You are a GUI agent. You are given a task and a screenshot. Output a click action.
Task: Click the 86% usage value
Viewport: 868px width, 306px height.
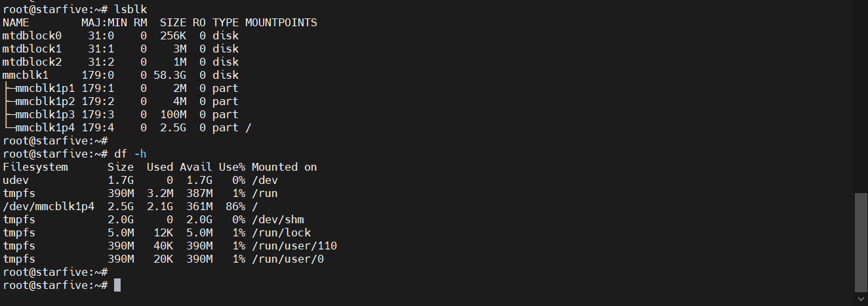(x=235, y=206)
